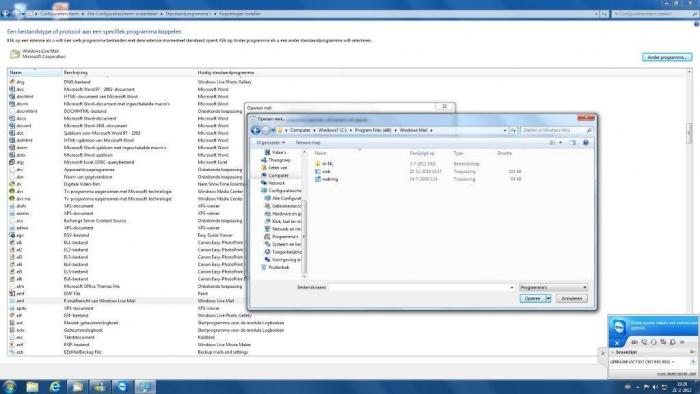The width and height of the screenshot is (700, 394).
Task: Launch Internet Explorer from the taskbar
Action: [54, 386]
